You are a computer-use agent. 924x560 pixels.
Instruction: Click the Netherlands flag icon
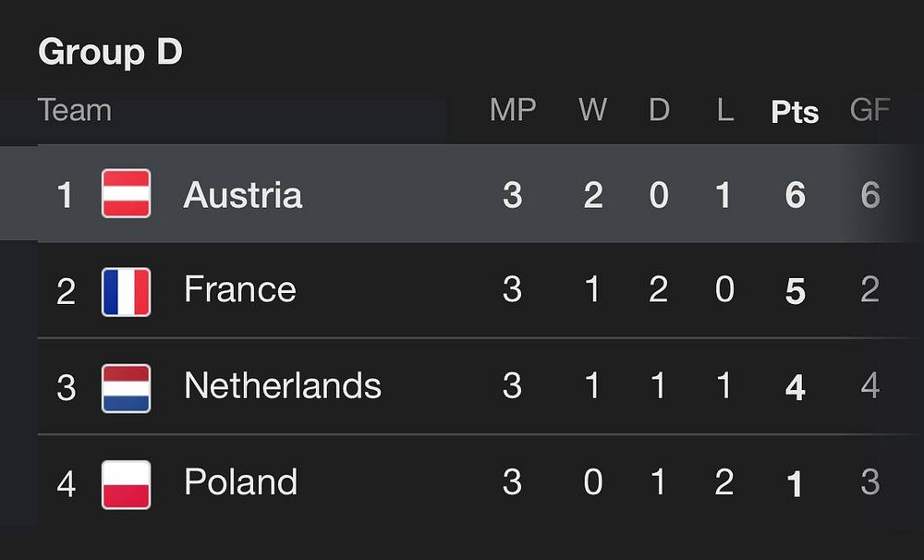tap(126, 387)
